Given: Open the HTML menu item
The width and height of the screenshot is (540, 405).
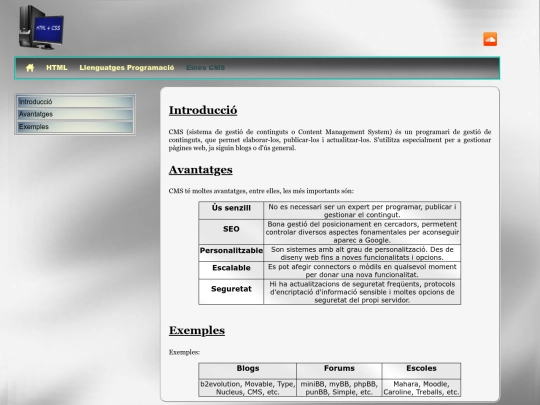Looking at the screenshot, I should coord(57,68).
